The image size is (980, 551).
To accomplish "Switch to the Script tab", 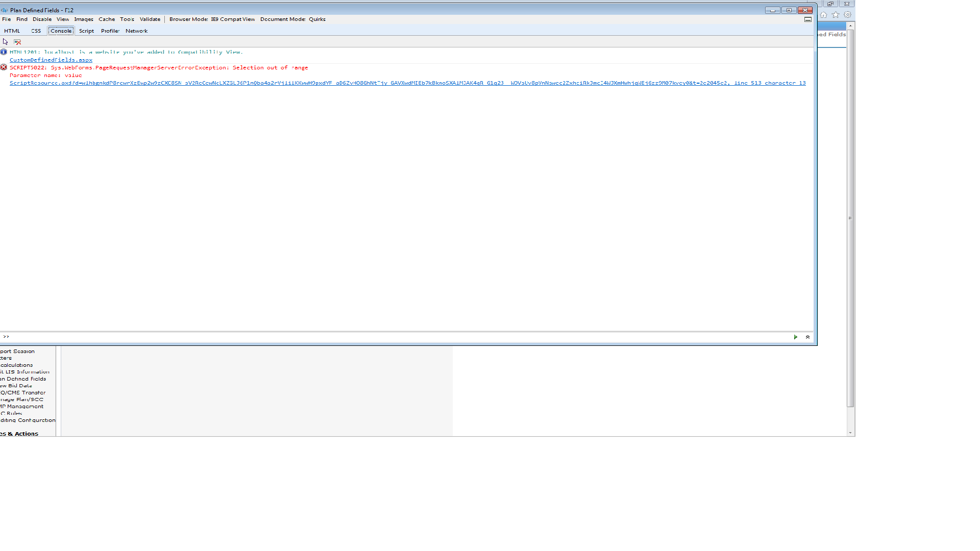I will [x=86, y=31].
